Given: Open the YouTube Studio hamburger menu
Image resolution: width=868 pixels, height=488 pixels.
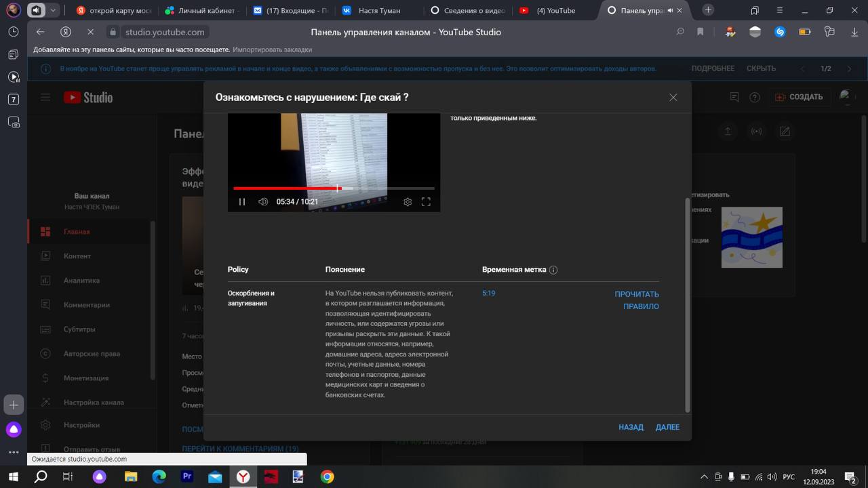Looking at the screenshot, I should 45,98.
